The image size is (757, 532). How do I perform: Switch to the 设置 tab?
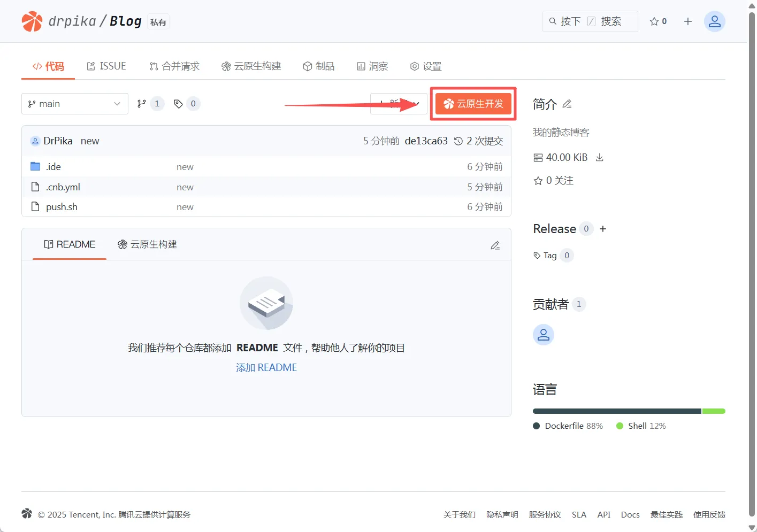coord(426,66)
